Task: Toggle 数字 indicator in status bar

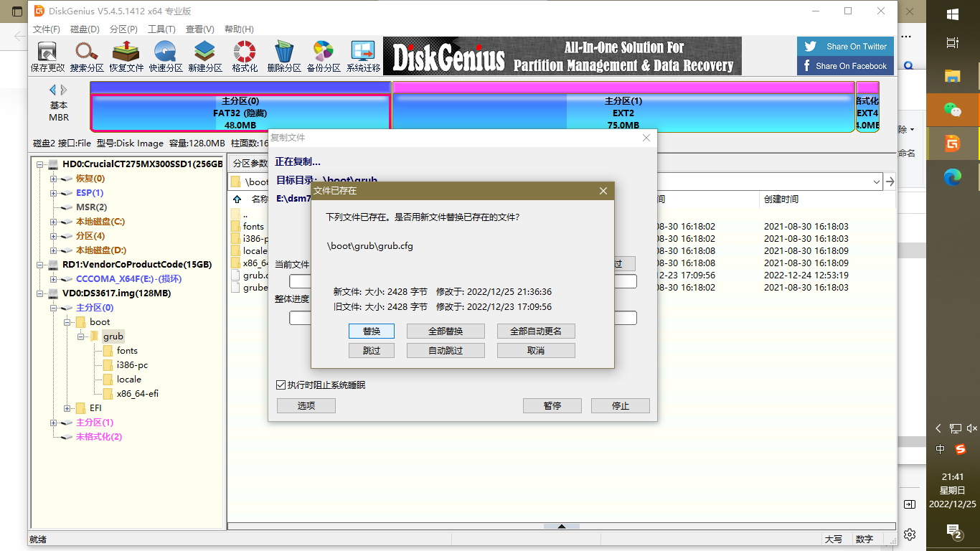Action: point(864,538)
